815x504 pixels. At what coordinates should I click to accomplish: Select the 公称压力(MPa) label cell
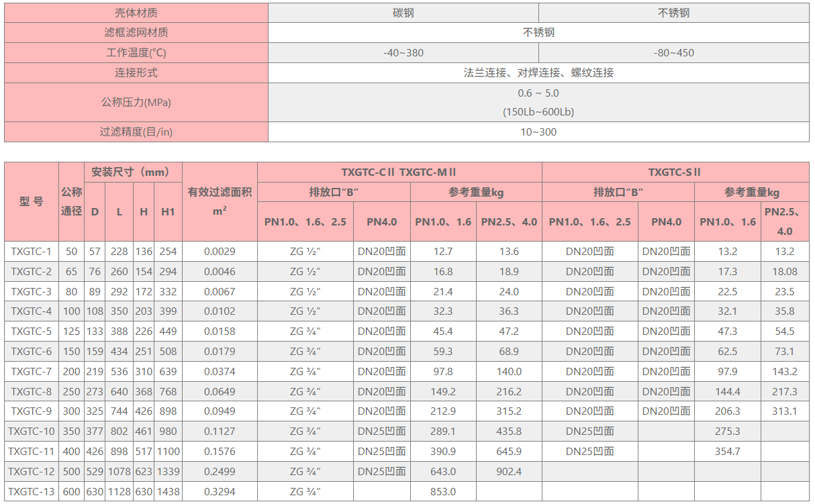[136, 103]
